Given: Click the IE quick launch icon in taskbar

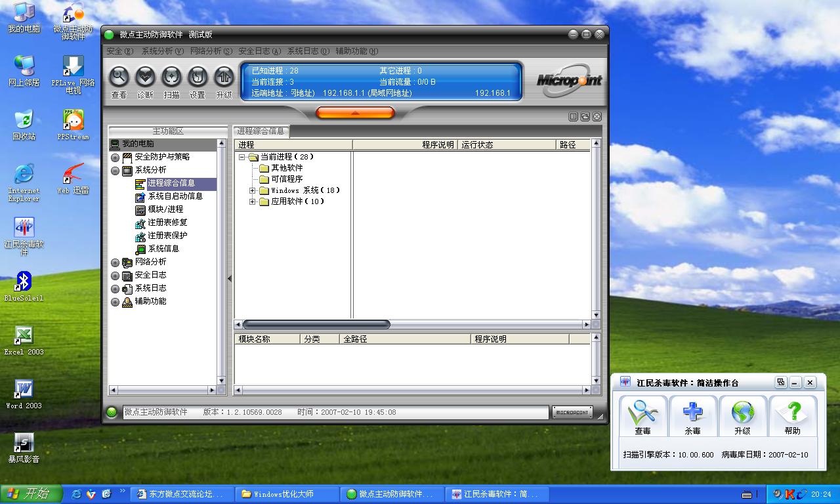Looking at the screenshot, I should tap(77, 493).
